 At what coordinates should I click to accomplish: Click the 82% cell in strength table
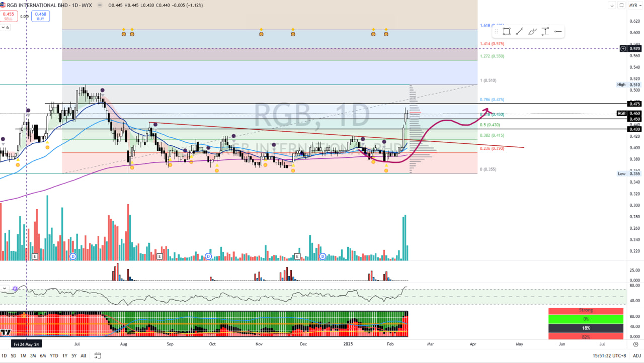586,336
